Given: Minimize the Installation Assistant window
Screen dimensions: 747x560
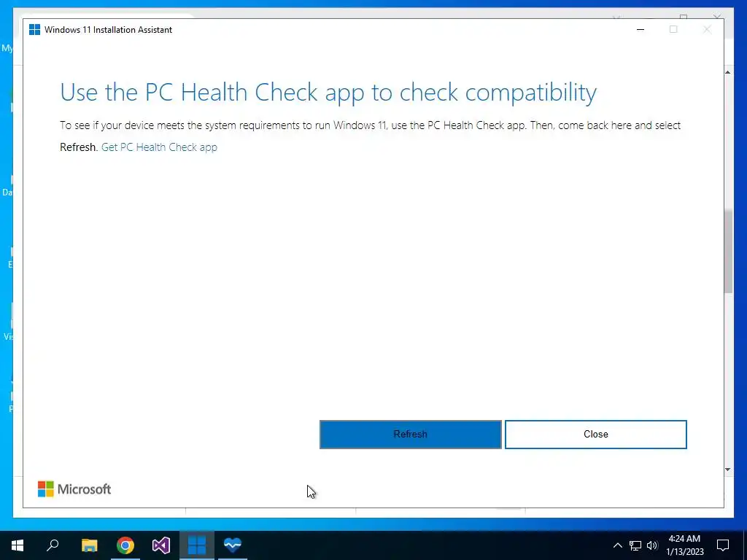Looking at the screenshot, I should coord(640,29).
